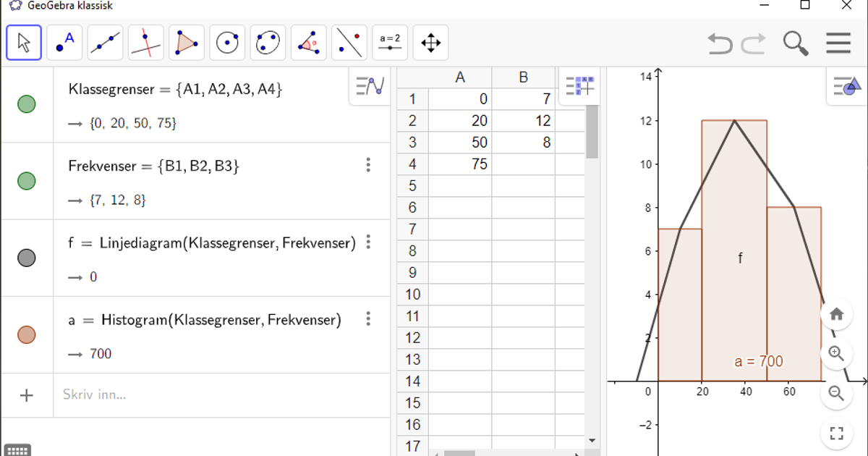Image resolution: width=868 pixels, height=456 pixels.
Task: Select cell B1 containing 7
Action: pos(524,99)
